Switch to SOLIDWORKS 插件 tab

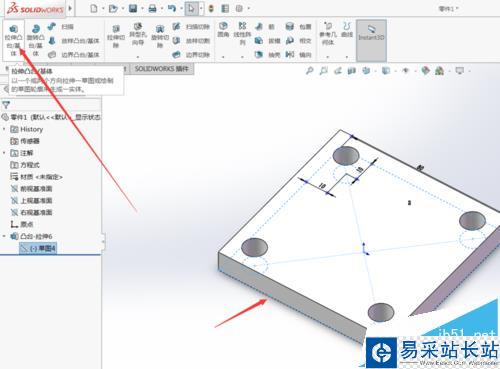click(161, 69)
